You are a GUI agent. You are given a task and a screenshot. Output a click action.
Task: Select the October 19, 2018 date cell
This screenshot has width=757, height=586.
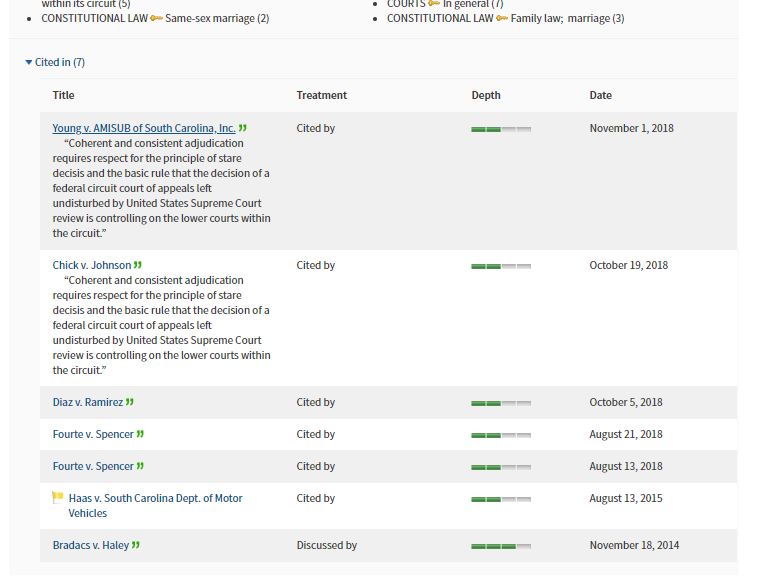coord(629,265)
